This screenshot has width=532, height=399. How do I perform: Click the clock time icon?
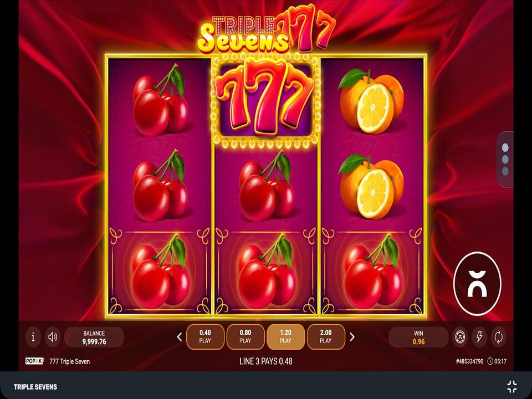pos(490,361)
